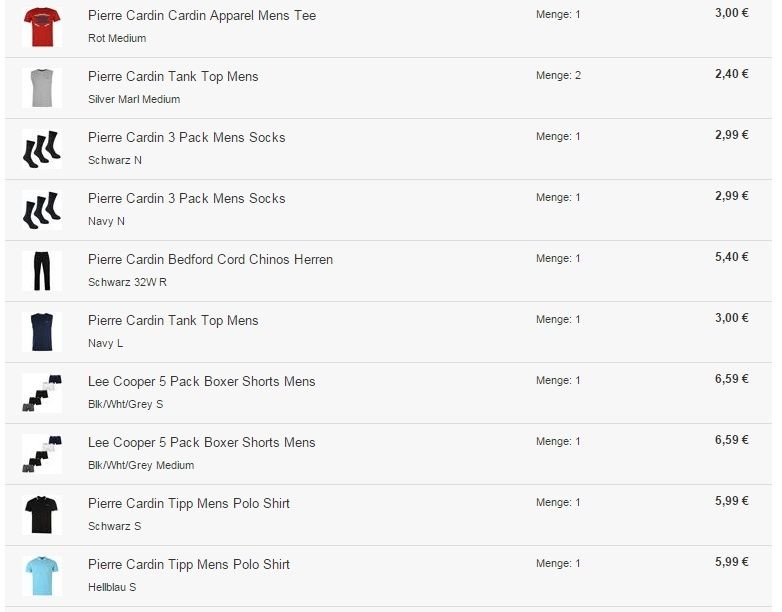Select the 3 Pack Mens Socks Navy title
This screenshot has width=782, height=612.
186,199
